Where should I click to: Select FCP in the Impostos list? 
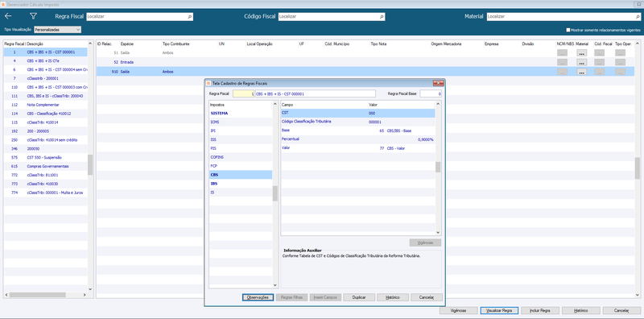(x=240, y=166)
